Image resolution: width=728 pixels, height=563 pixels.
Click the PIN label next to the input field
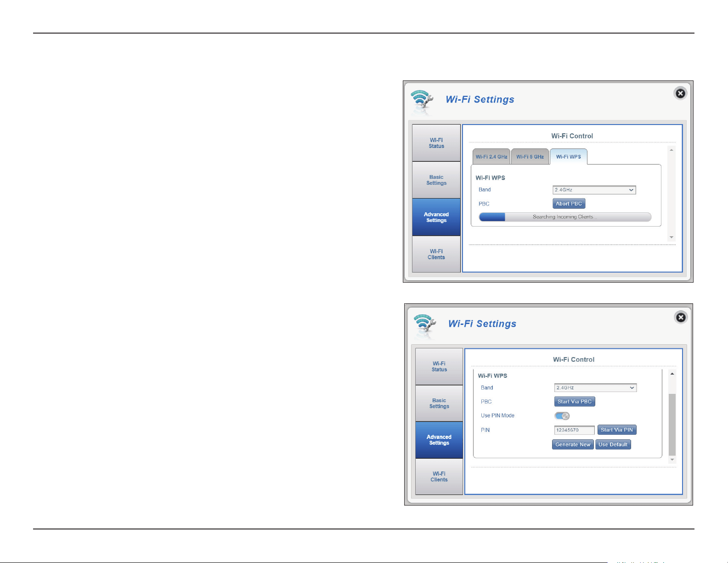[485, 430]
